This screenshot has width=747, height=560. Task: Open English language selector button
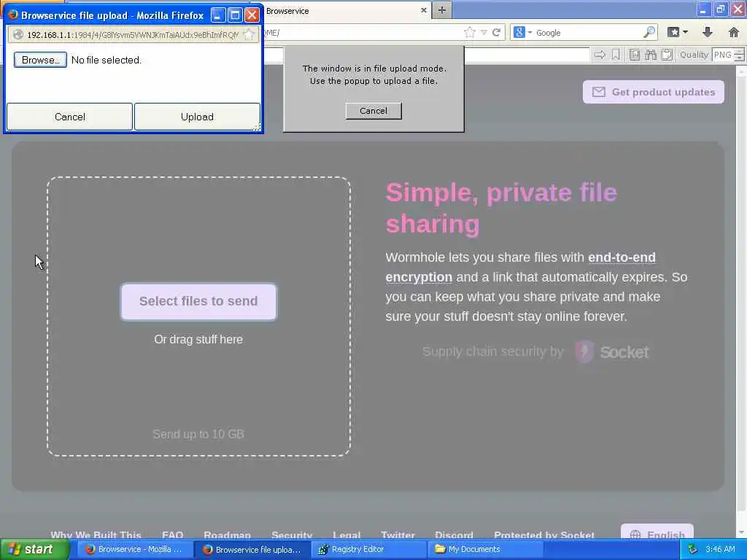click(657, 532)
